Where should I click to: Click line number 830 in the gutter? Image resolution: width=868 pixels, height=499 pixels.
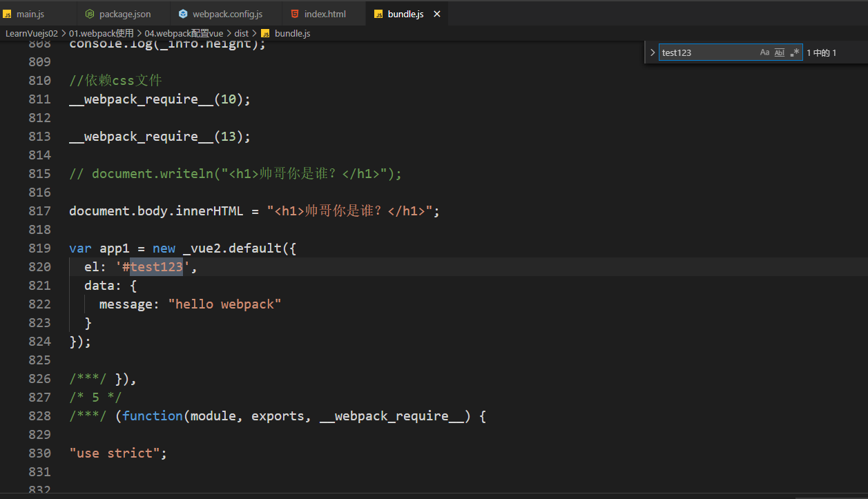pyautogui.click(x=39, y=453)
